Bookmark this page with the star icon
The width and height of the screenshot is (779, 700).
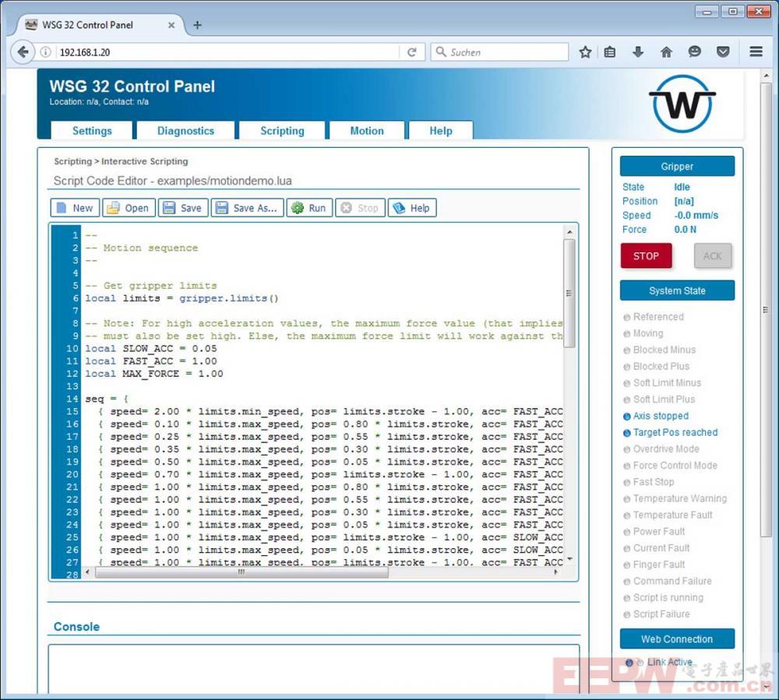(585, 52)
